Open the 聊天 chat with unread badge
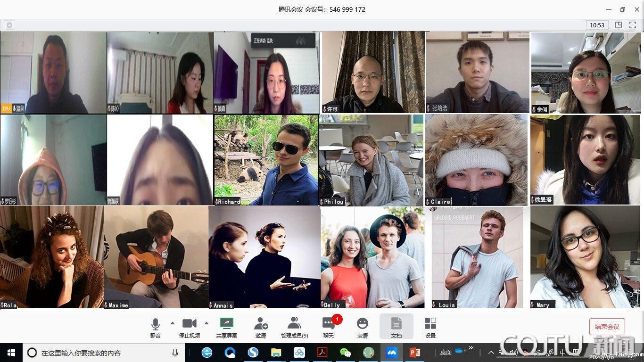The image size is (644, 362). tap(329, 326)
